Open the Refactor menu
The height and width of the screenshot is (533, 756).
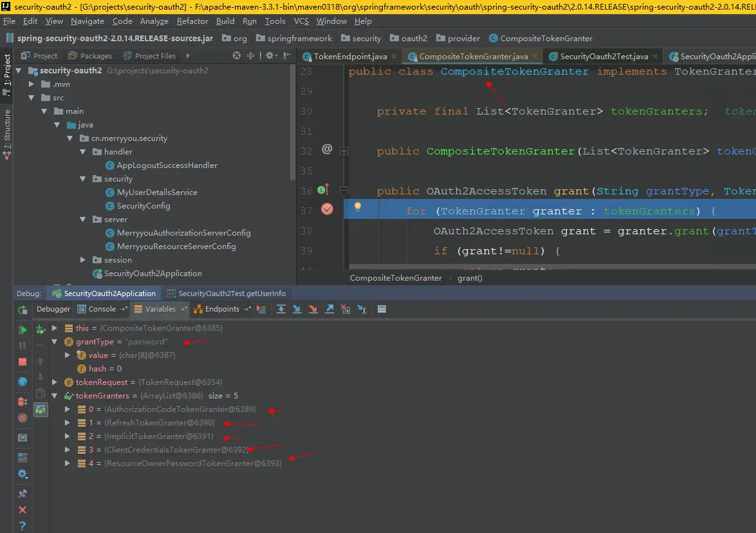(192, 21)
